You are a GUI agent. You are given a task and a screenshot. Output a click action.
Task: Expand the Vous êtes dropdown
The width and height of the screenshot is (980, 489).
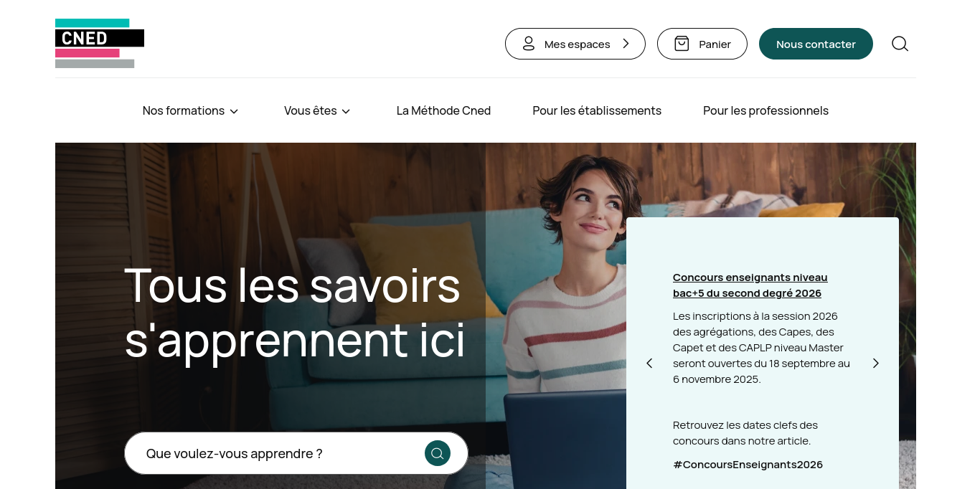point(317,110)
